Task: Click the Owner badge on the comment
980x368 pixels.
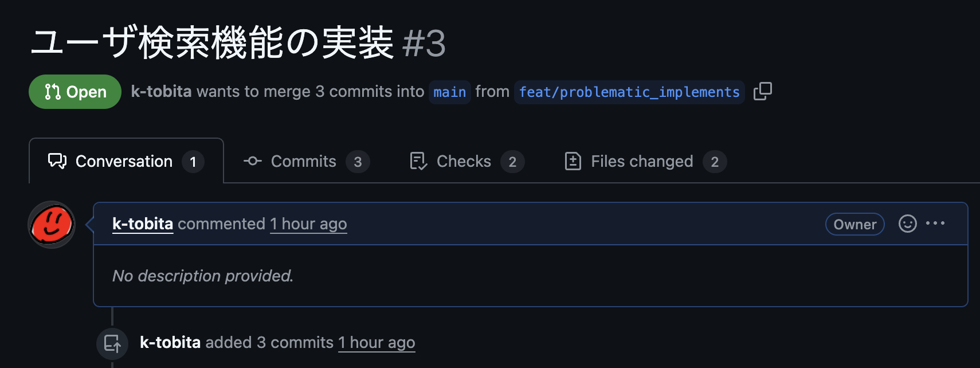Action: [854, 224]
